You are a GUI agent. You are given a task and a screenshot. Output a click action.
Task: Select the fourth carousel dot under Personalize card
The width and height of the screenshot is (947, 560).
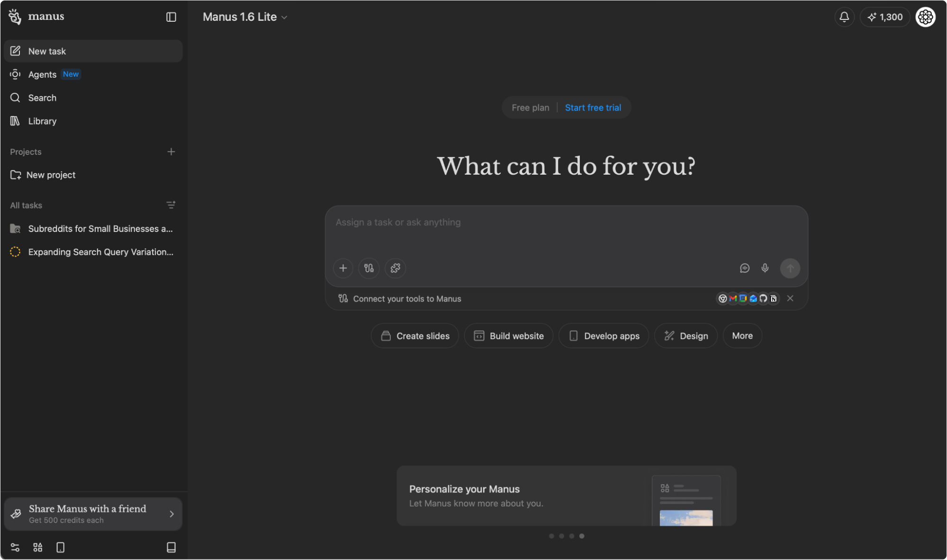(x=582, y=536)
